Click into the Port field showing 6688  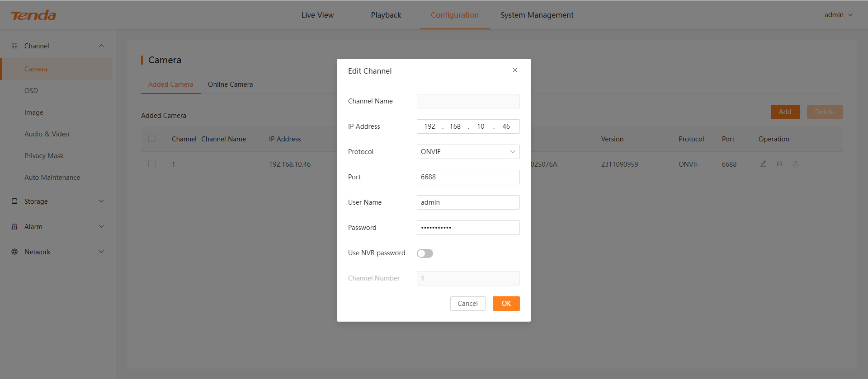pyautogui.click(x=468, y=177)
